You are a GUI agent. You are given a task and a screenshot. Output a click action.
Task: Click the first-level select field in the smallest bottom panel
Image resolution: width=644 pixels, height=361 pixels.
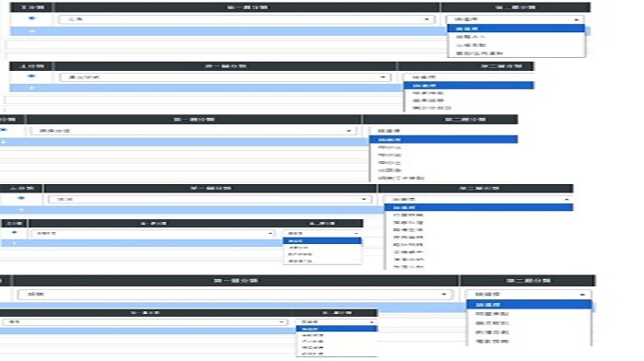(144, 322)
